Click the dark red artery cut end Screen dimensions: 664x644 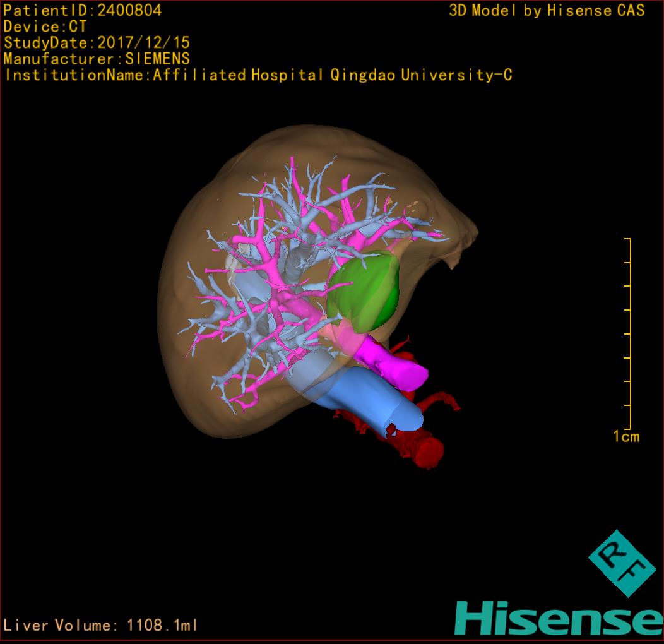point(428,451)
